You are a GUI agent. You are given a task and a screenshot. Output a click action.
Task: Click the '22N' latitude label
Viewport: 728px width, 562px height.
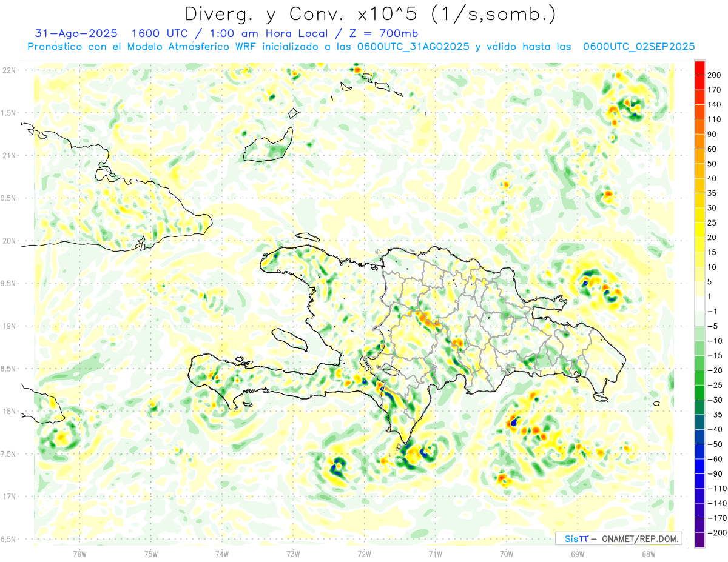9,70
